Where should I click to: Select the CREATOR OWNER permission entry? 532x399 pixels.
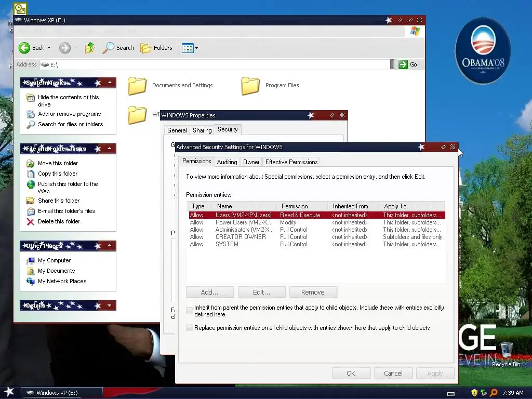pyautogui.click(x=316, y=237)
